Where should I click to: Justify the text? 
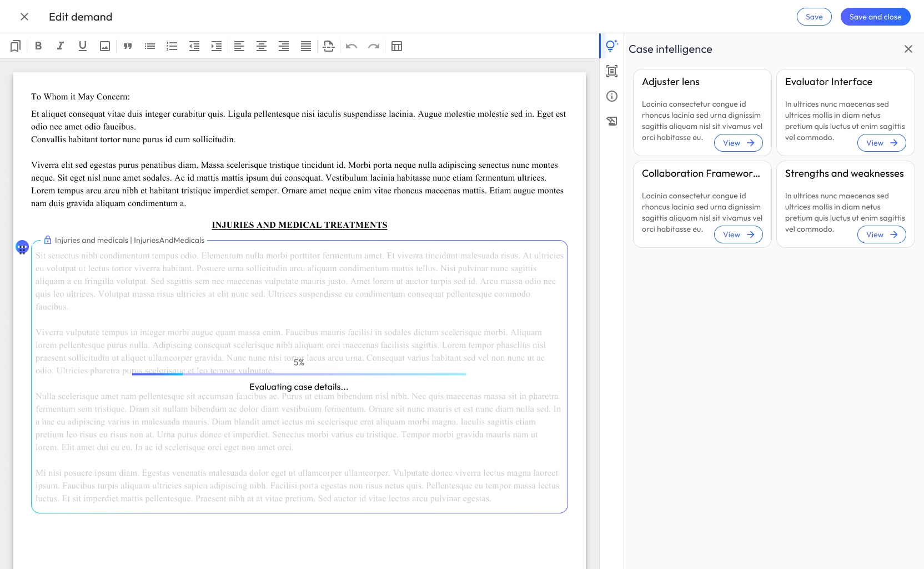pos(306,46)
